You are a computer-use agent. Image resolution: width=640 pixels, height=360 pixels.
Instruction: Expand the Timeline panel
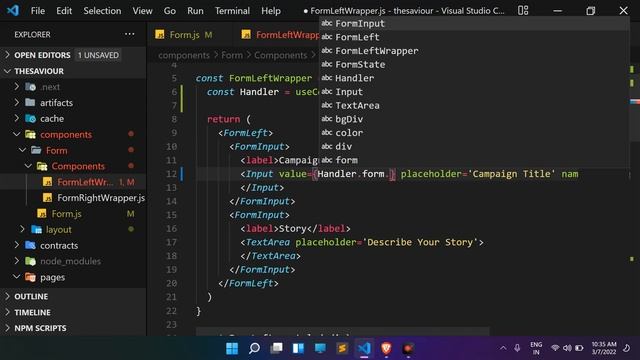(7, 312)
